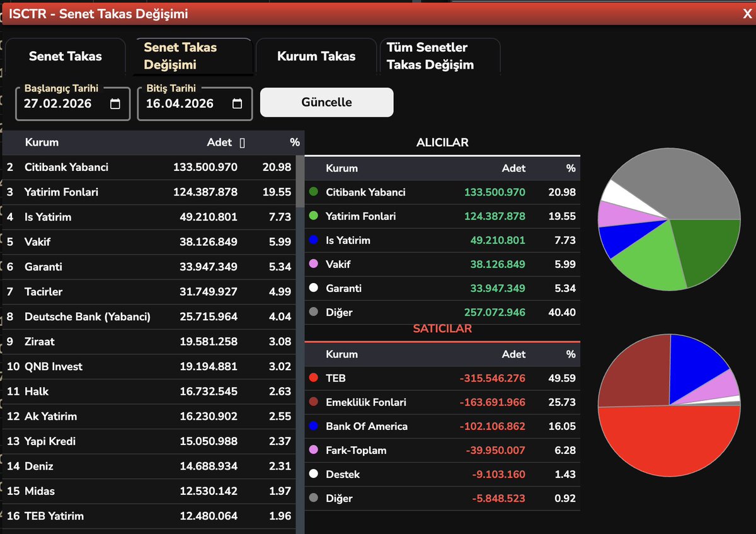The image size is (756, 534).
Task: Click the white Garanti legend dot
Action: (x=313, y=288)
